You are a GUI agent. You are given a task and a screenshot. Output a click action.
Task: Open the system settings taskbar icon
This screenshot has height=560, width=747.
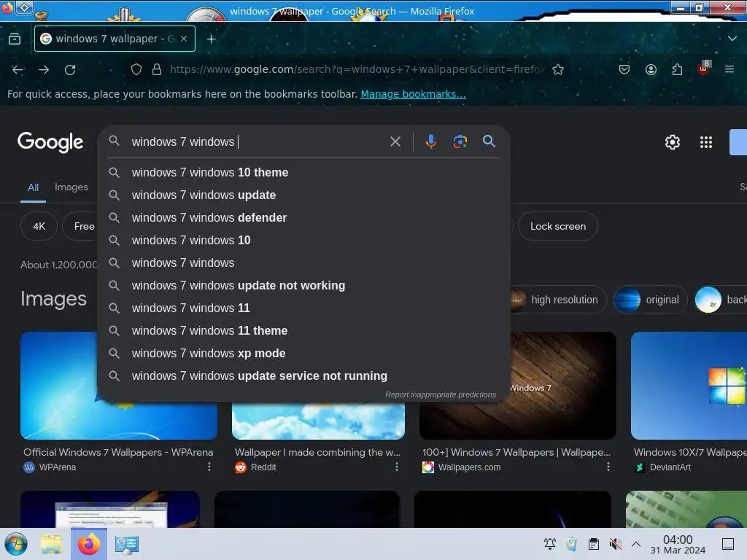tap(127, 544)
